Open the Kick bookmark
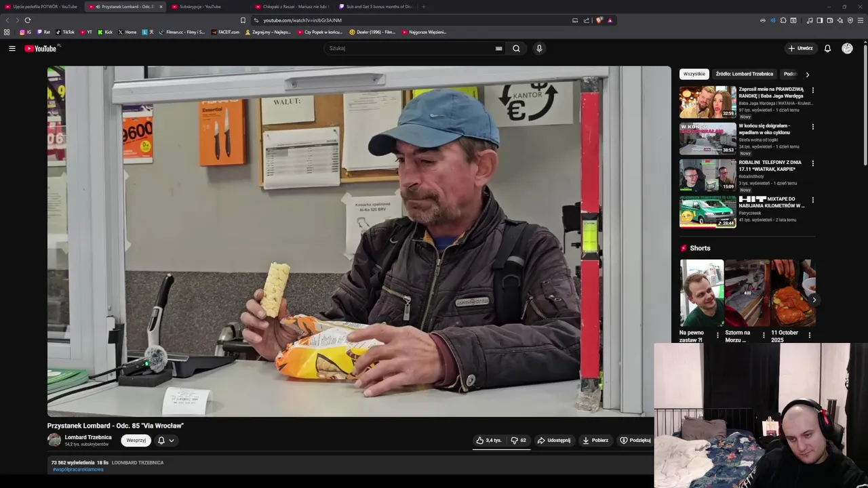This screenshot has height=488, width=868. [105, 32]
